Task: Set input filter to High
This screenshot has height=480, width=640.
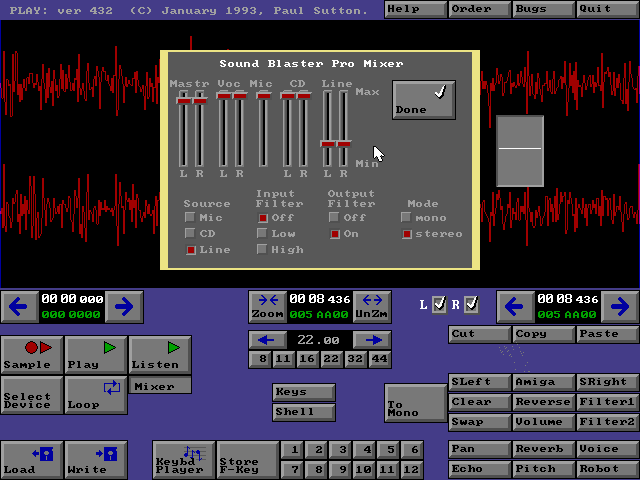Action: [x=263, y=250]
